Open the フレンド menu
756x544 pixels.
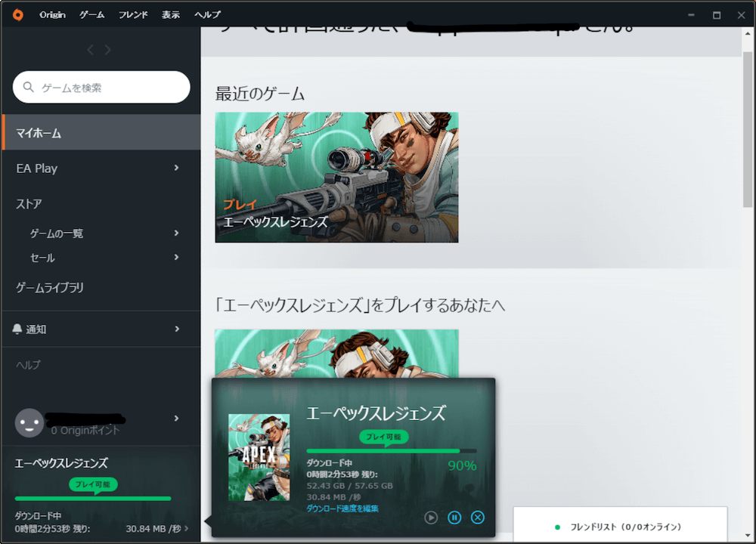(133, 14)
